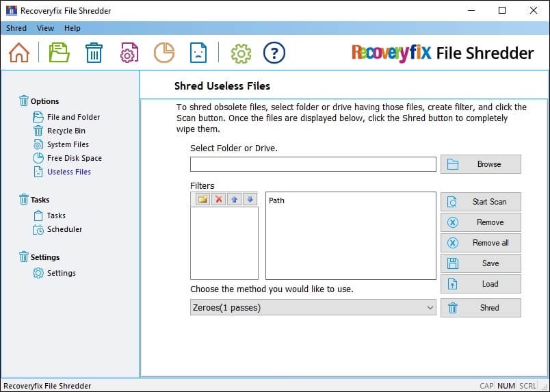Click the Select Folder or Drive input field
This screenshot has width=550, height=392.
[x=313, y=164]
